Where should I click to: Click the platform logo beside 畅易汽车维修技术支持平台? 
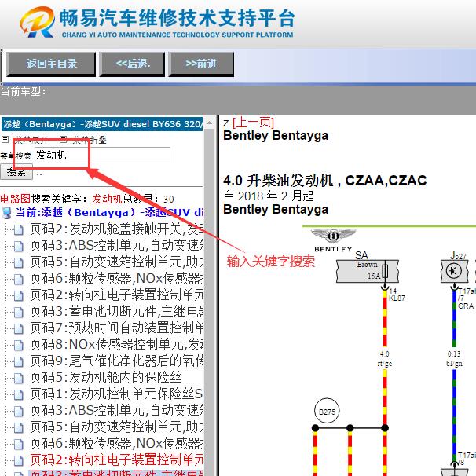(x=38, y=22)
